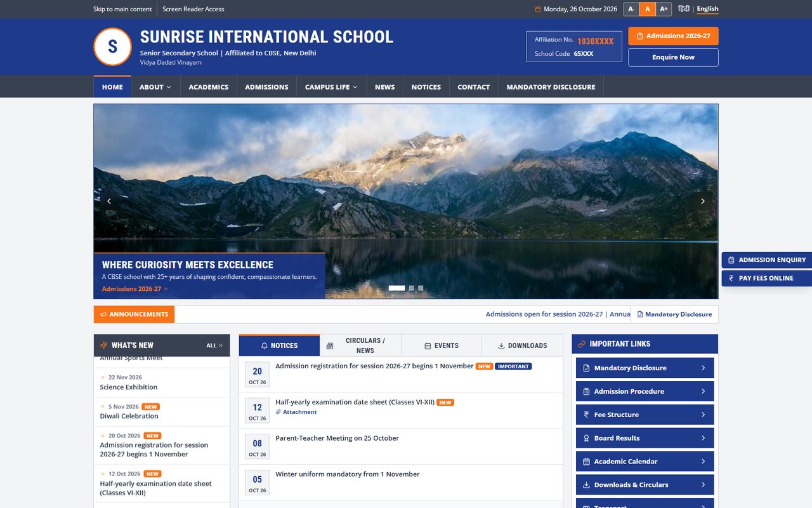Switch to the Events tab with calendar icon
The width and height of the screenshot is (812, 508).
coord(442,345)
